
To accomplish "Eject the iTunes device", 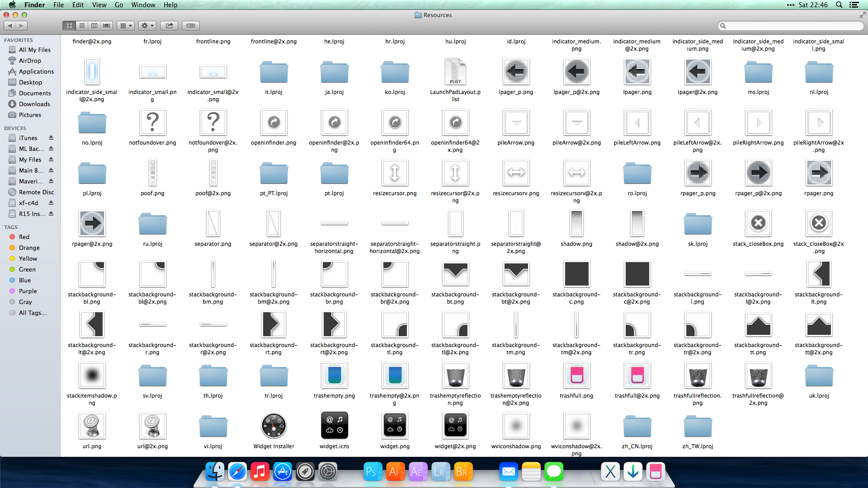I will point(51,138).
